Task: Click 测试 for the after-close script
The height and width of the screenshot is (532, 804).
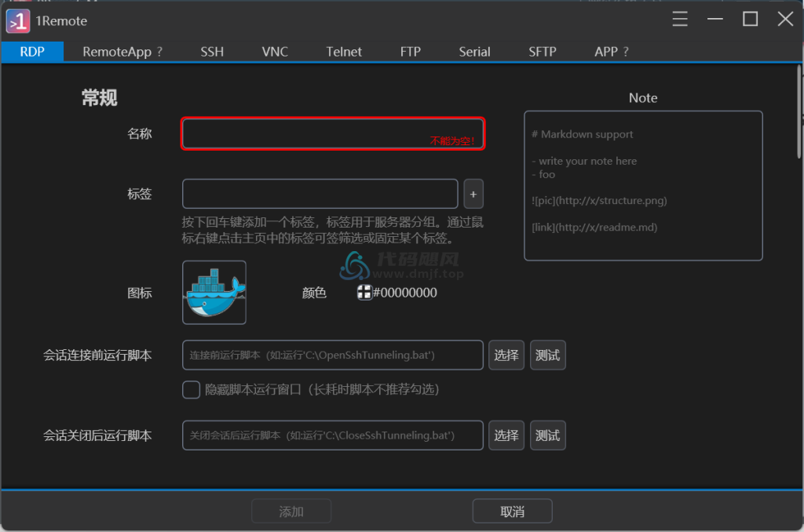Action: pos(547,435)
